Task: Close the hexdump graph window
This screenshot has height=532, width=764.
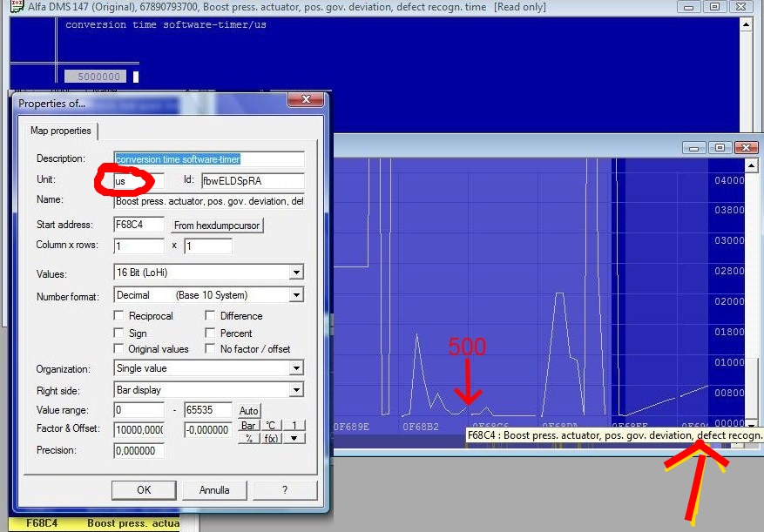Action: [746, 148]
